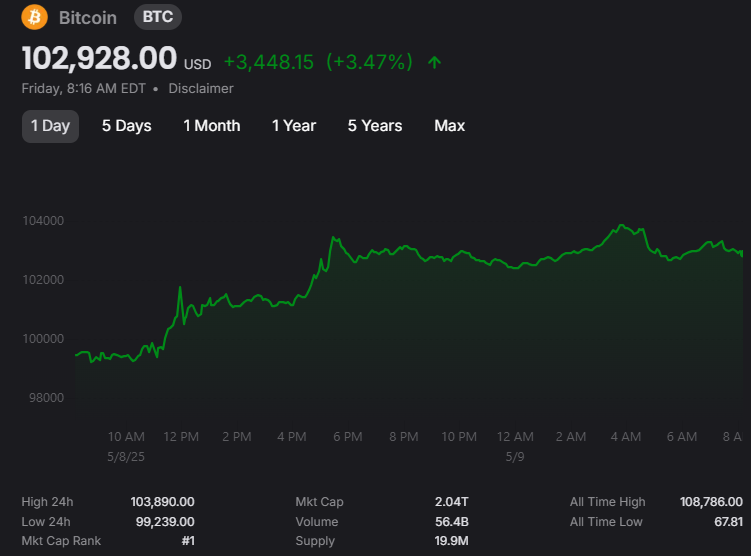Click the 102000 y-axis label
Image resolution: width=751 pixels, height=556 pixels.
[43, 280]
